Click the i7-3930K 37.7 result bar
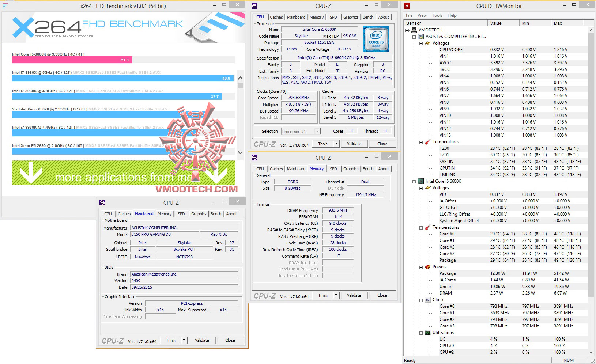This screenshot has height=364, width=596. 117,96
